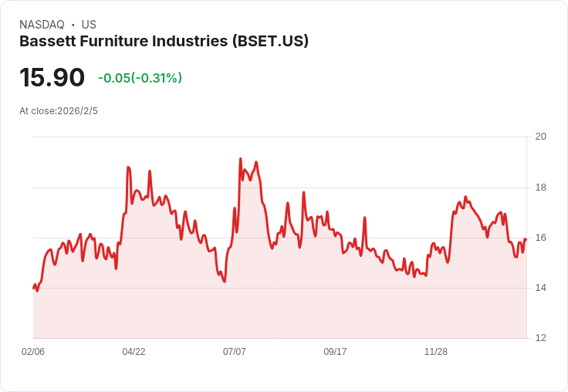Click the chart line's leftmost starting point
This screenshot has height=392, width=568.
click(34, 288)
